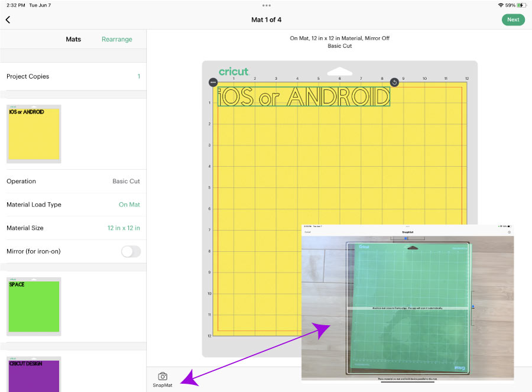Click the rotate handle on text object
532x392 pixels.
click(x=394, y=82)
